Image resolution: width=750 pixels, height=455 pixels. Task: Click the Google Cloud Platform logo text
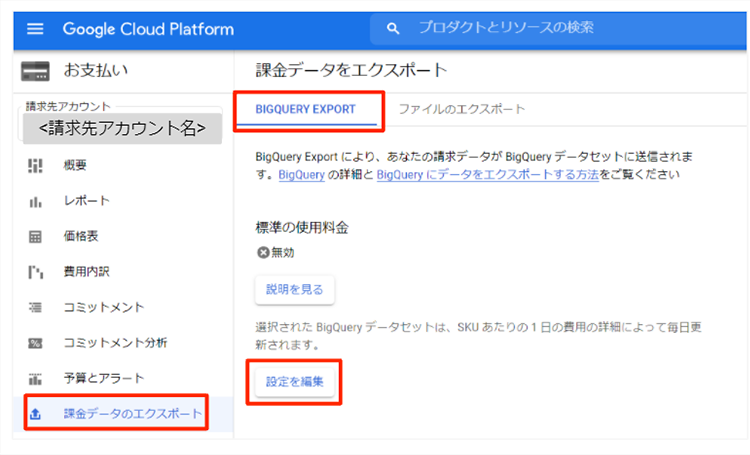(x=148, y=29)
